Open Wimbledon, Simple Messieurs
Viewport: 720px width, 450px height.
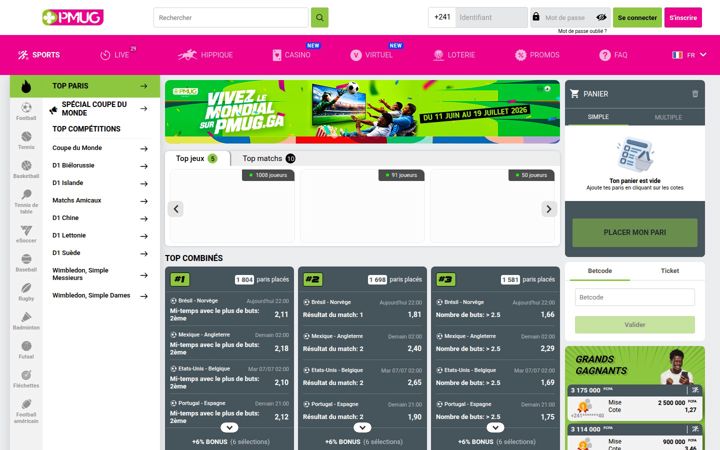(x=100, y=274)
